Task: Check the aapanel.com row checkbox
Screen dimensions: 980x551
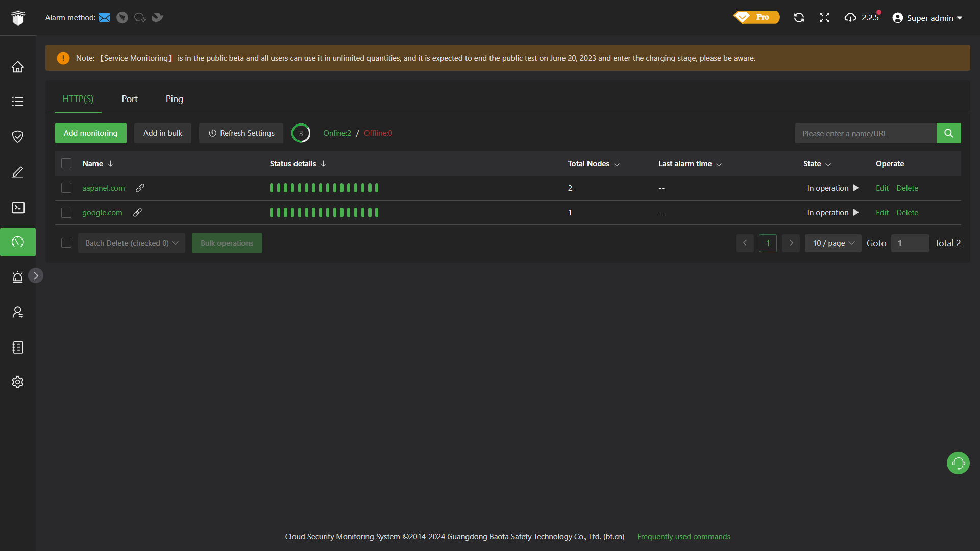Action: coord(66,188)
